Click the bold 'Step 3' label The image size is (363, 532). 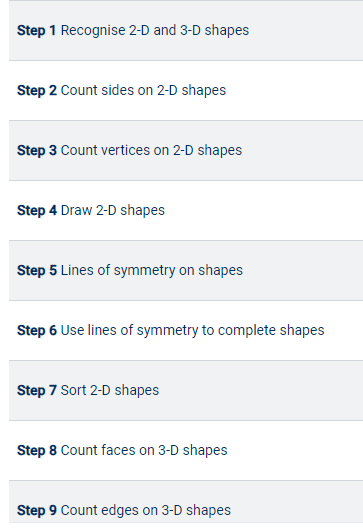click(37, 151)
